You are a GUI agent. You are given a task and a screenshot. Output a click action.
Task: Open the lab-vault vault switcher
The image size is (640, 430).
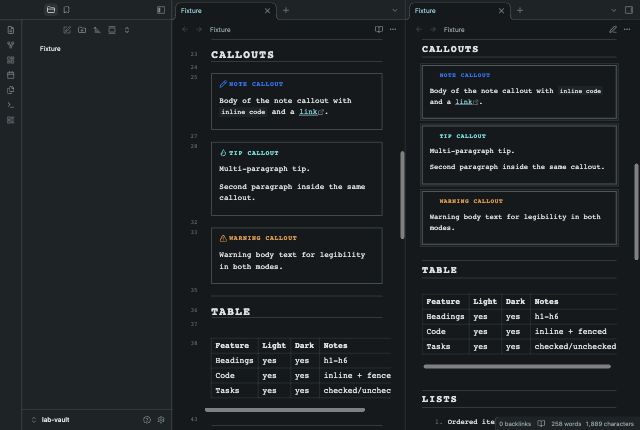click(51, 419)
